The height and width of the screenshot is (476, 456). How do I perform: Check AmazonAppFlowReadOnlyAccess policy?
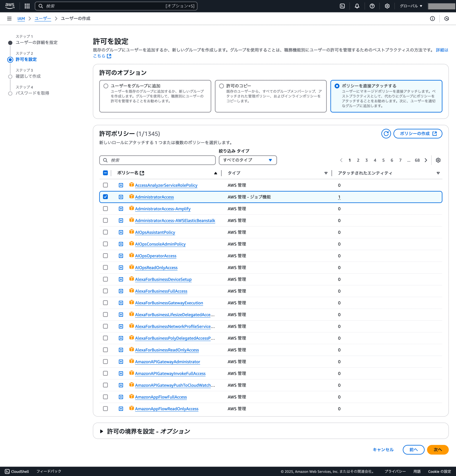(x=105, y=409)
